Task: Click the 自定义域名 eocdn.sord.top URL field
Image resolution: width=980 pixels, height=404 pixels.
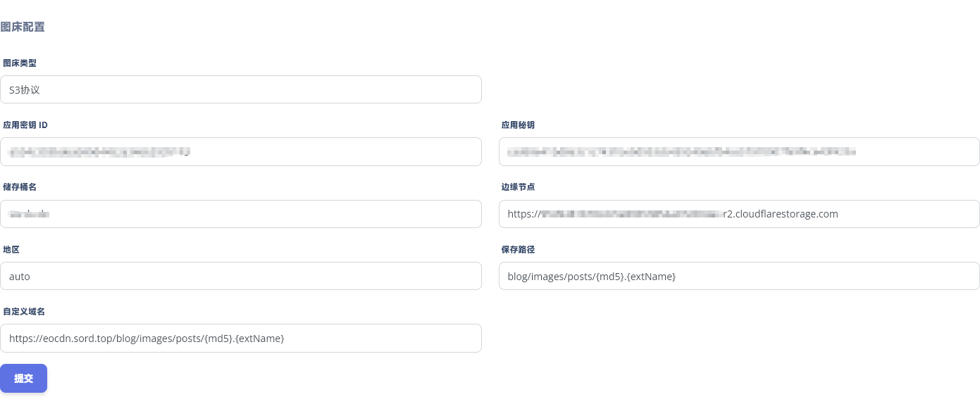Action: tap(240, 338)
